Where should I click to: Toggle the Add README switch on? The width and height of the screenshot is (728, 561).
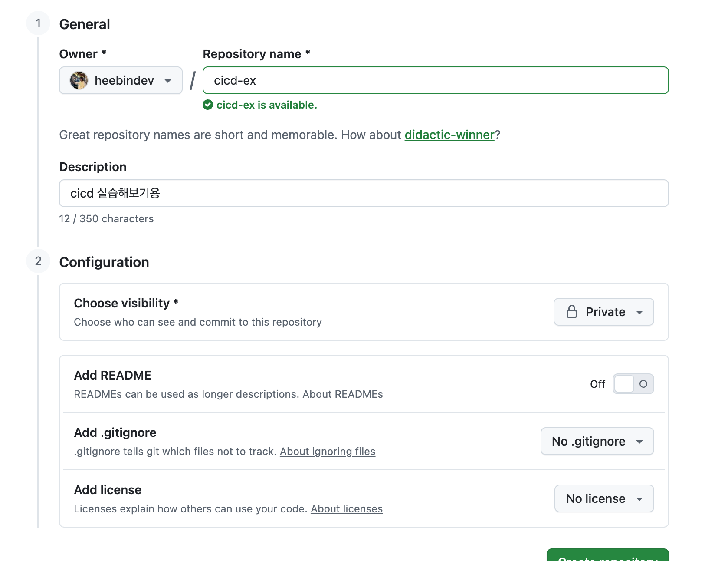[x=633, y=384]
